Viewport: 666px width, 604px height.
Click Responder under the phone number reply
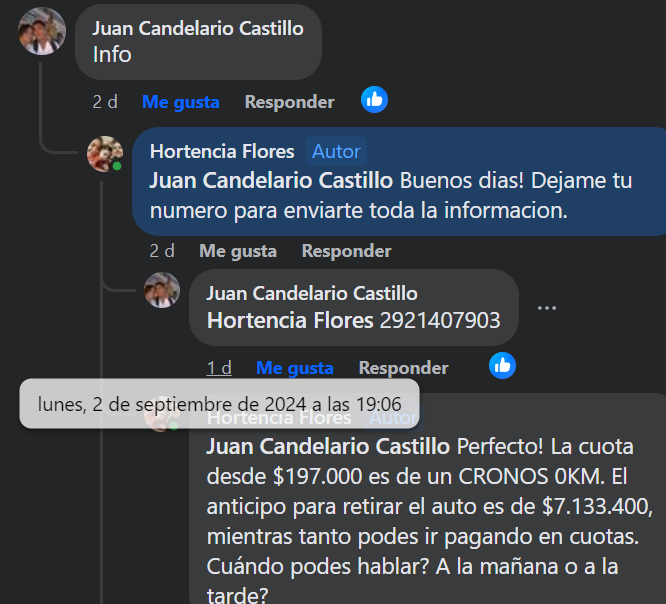pyautogui.click(x=403, y=368)
